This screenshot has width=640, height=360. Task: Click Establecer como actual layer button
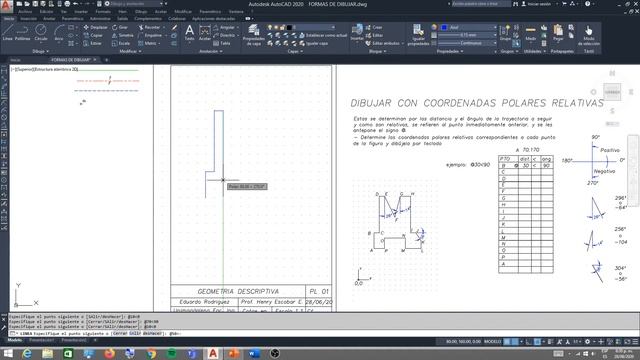pos(323,36)
